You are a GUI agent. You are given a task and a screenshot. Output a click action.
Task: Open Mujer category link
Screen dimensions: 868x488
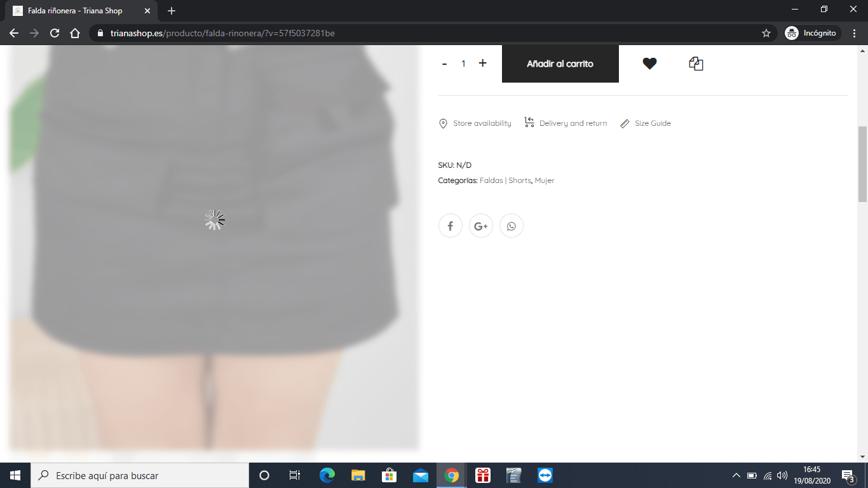545,180
